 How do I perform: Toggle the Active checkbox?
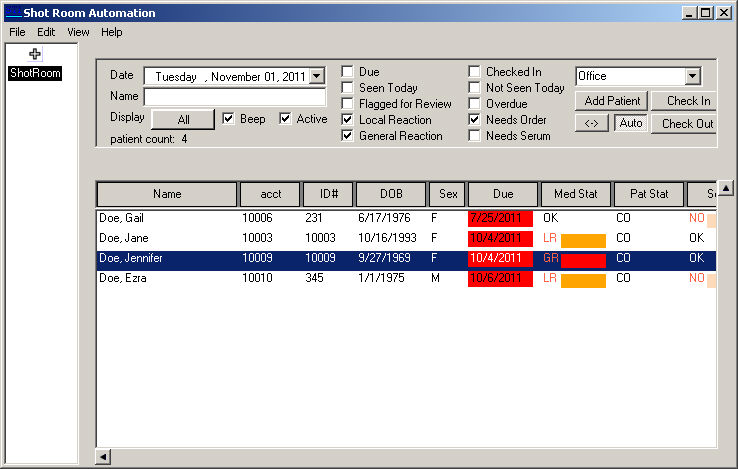pyautogui.click(x=285, y=118)
